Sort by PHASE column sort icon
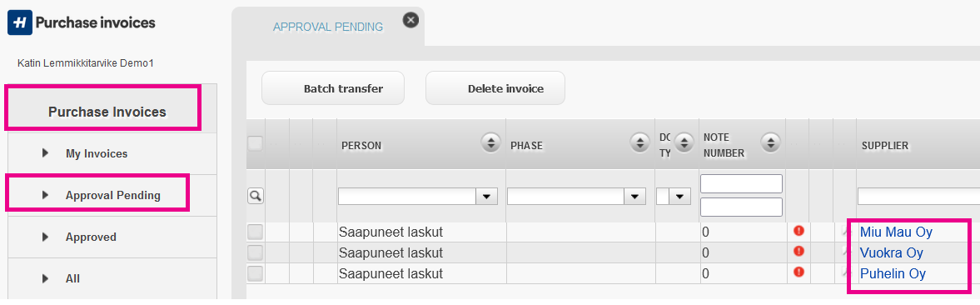980x305 pixels. point(639,143)
